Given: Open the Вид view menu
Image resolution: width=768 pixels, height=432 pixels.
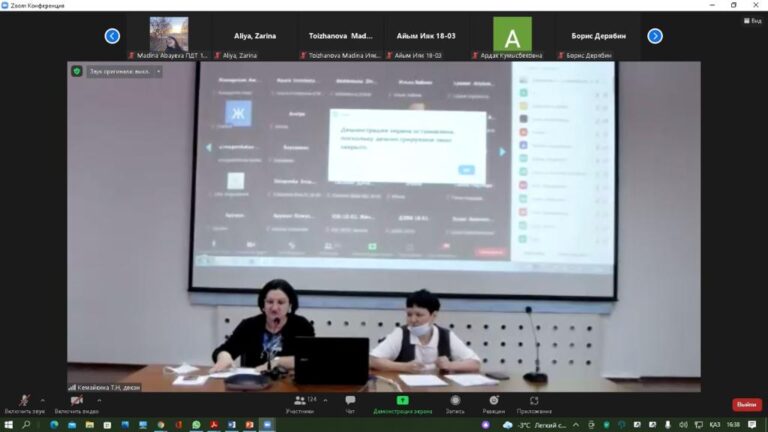Looking at the screenshot, I should 752,19.
